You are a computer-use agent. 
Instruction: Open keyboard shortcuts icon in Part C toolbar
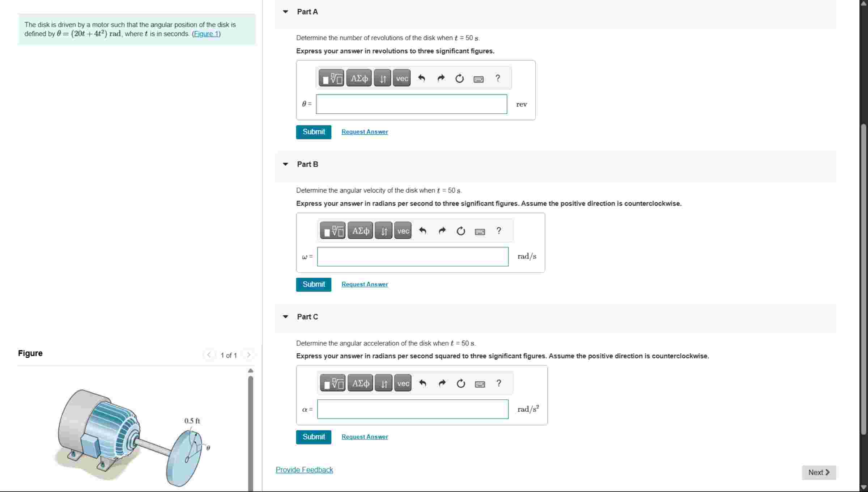click(480, 384)
